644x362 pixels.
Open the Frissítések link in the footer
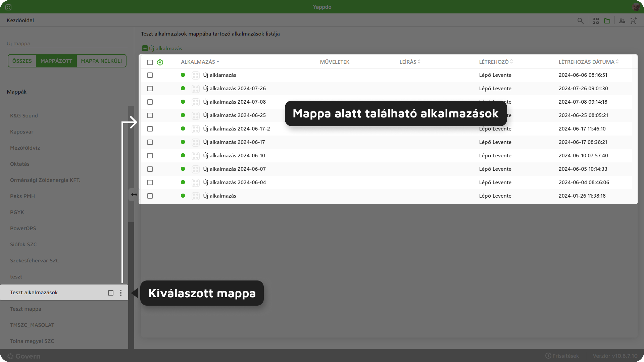565,356
